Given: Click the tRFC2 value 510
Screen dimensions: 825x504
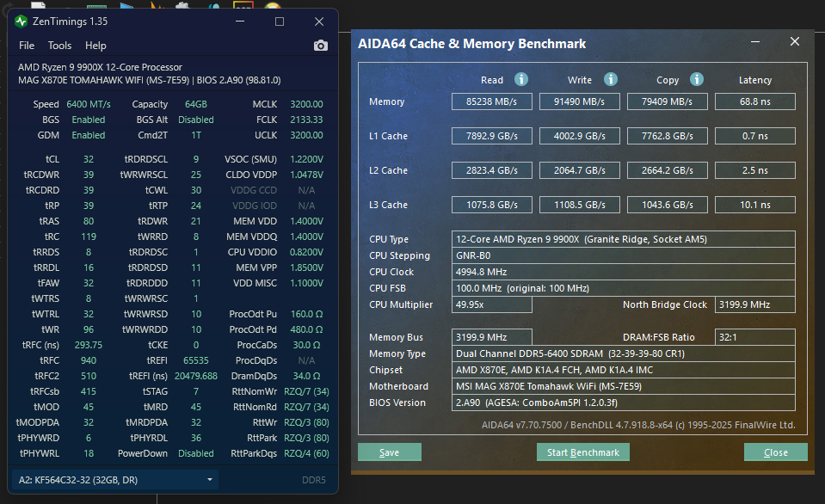Looking at the screenshot, I should point(89,376).
